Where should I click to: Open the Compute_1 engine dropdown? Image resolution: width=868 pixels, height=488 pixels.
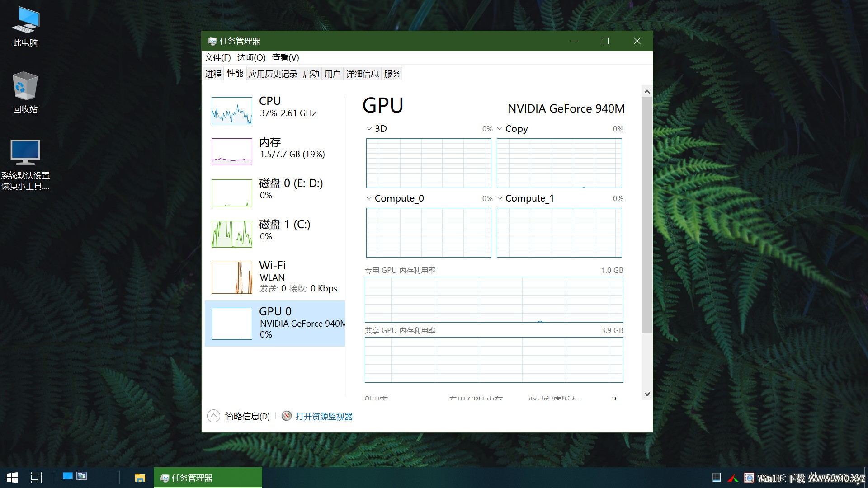pyautogui.click(x=500, y=198)
